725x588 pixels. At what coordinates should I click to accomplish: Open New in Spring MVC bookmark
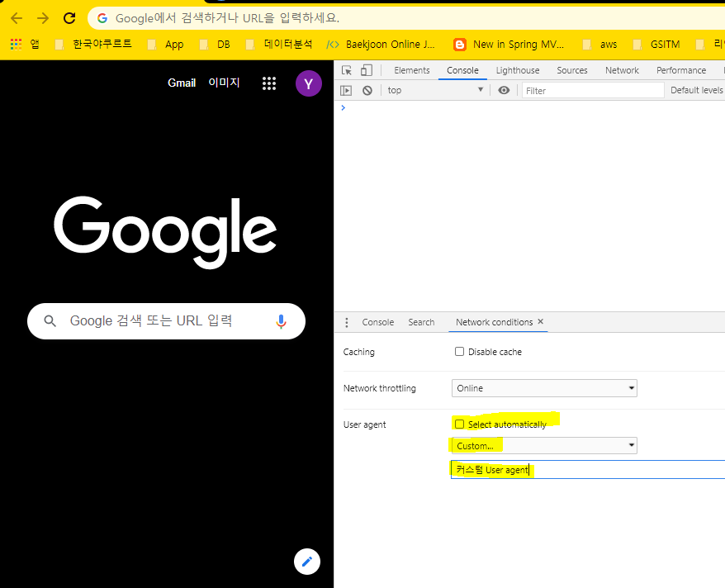coord(509,44)
